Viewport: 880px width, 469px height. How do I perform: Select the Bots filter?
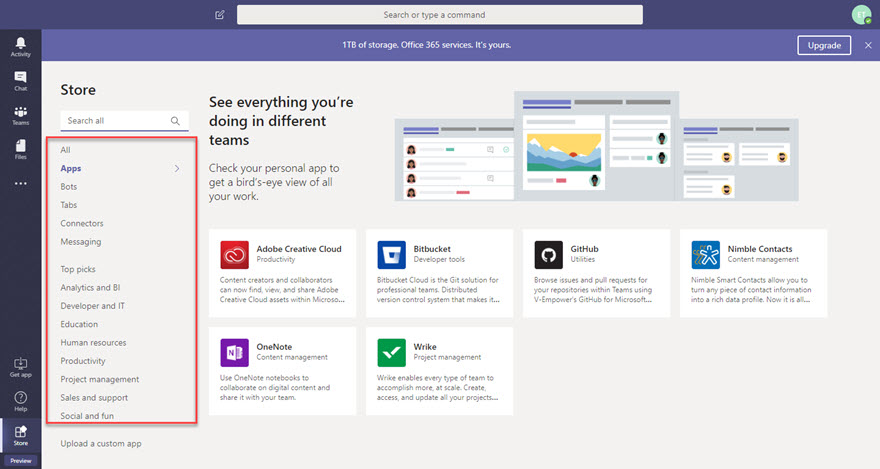pos(69,186)
